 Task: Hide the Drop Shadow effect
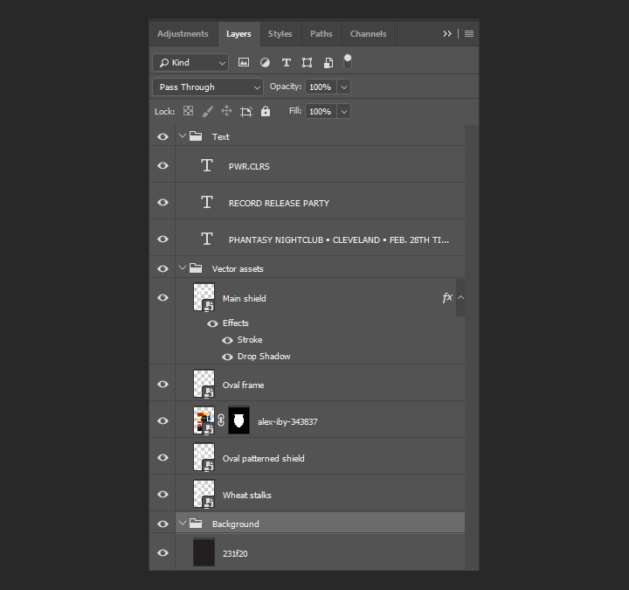[x=227, y=357]
